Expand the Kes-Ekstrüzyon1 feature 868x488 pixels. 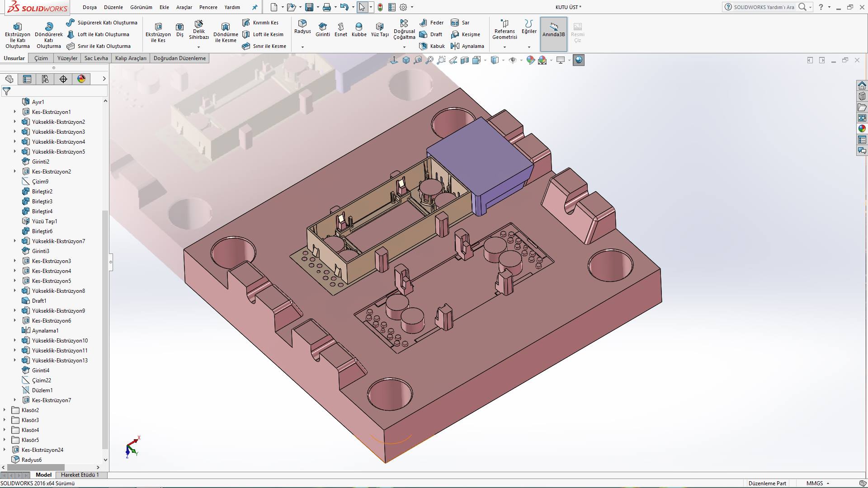(x=15, y=112)
